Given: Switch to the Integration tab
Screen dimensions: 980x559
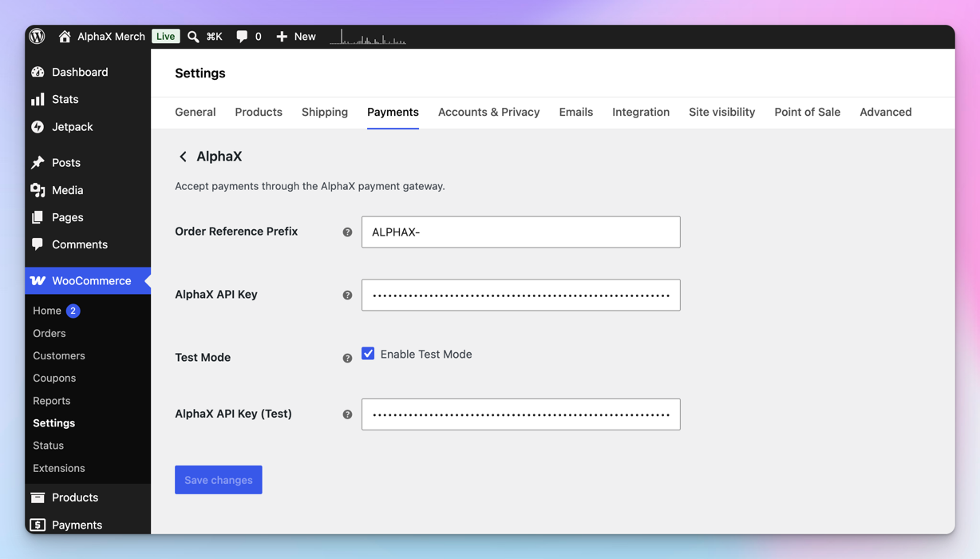Looking at the screenshot, I should coord(641,112).
